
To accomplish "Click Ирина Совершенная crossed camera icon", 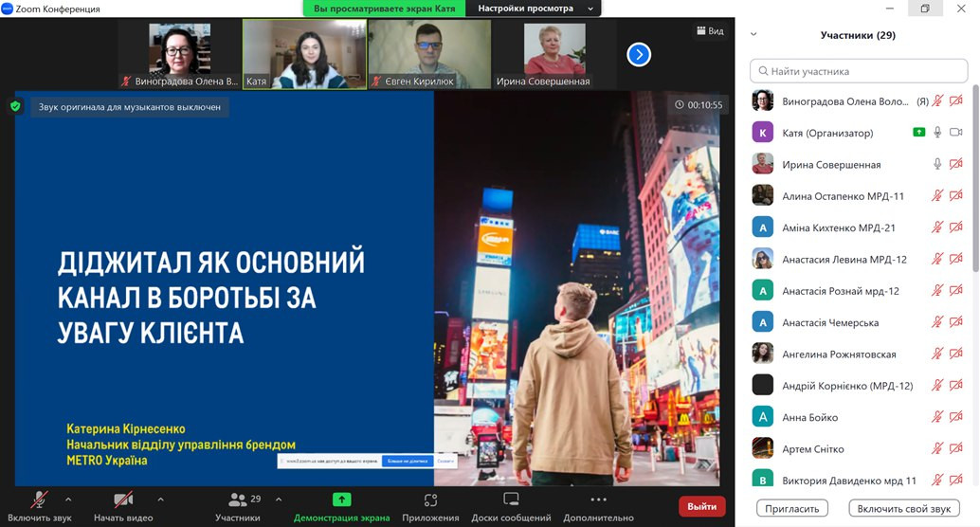I will click(x=955, y=164).
